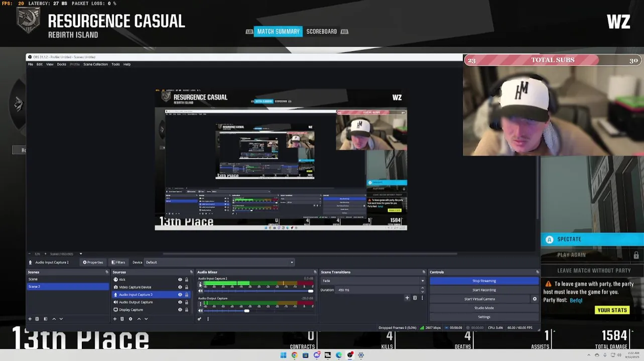Open the Device dropdown set to Default
The width and height of the screenshot is (644, 361).
[219, 262]
